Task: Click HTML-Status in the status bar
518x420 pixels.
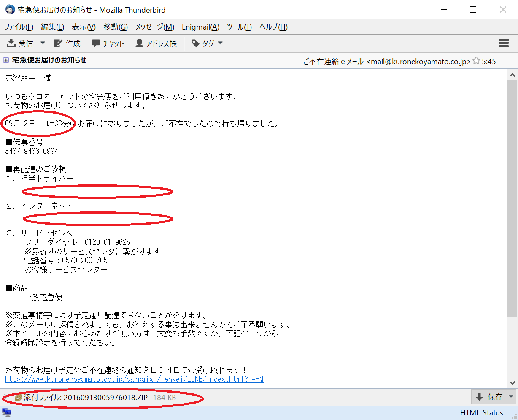Action: click(x=481, y=413)
